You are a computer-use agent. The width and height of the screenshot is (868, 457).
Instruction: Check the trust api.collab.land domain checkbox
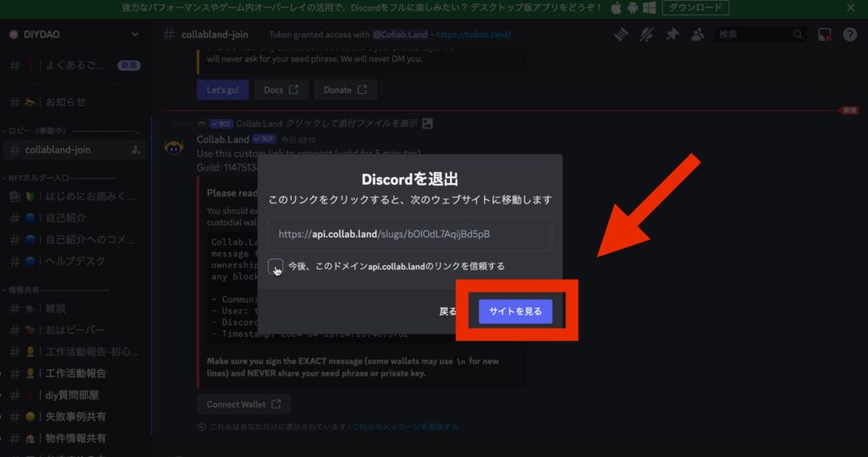[x=275, y=266]
